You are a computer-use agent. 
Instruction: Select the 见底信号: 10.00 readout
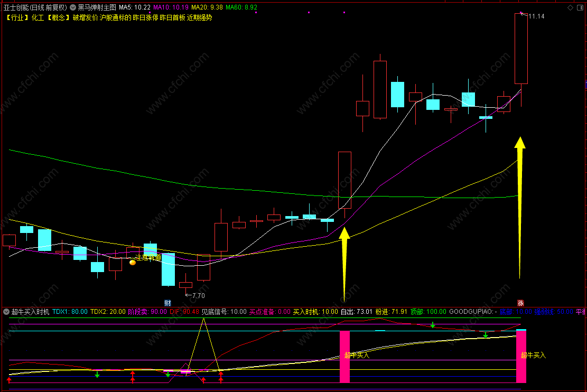224,312
